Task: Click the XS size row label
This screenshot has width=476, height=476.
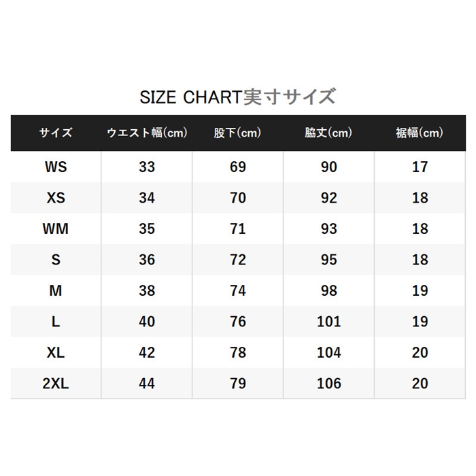Action: pos(56,198)
